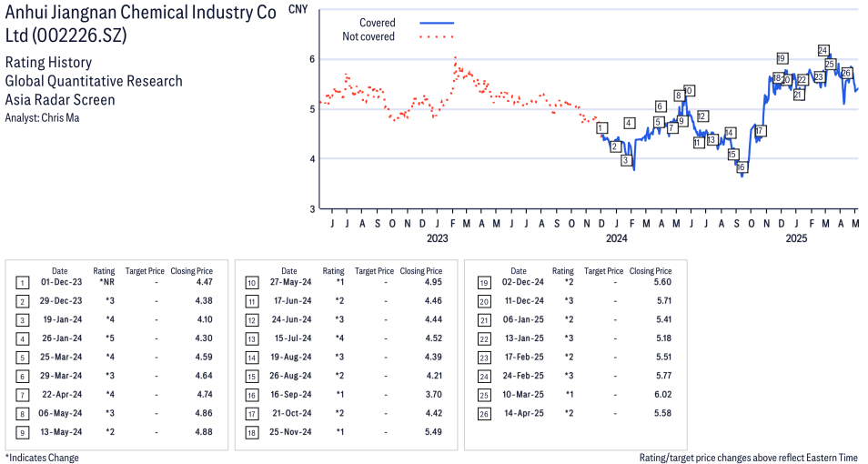Click the numbered box 19 in the table

[484, 284]
